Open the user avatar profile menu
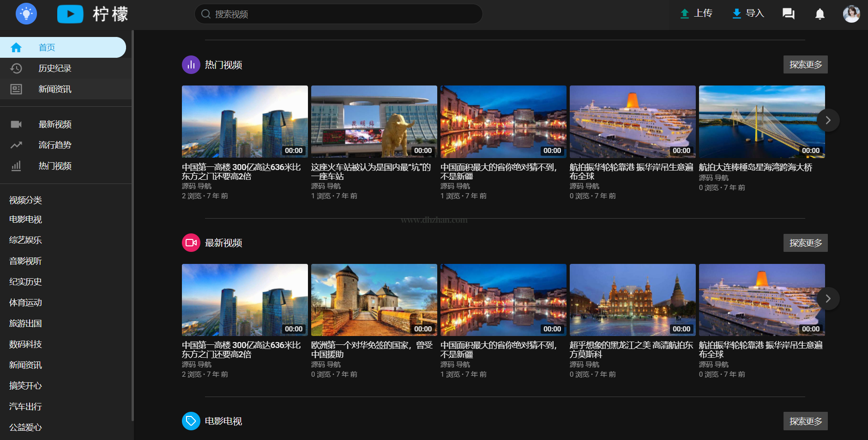The image size is (868, 440). 851,14
